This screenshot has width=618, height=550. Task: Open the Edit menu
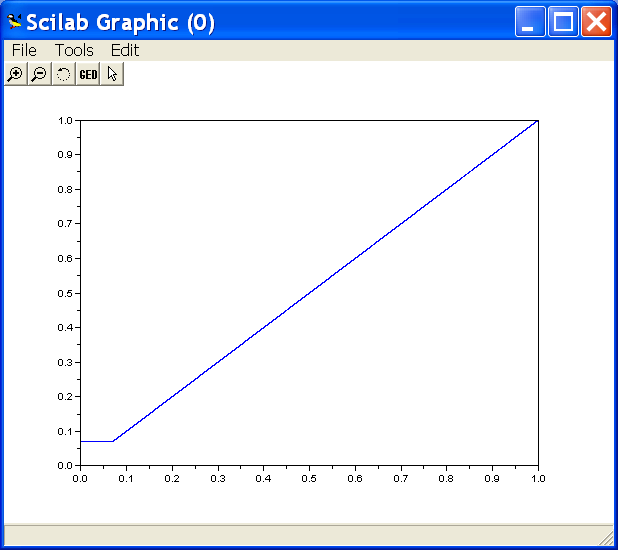point(125,50)
